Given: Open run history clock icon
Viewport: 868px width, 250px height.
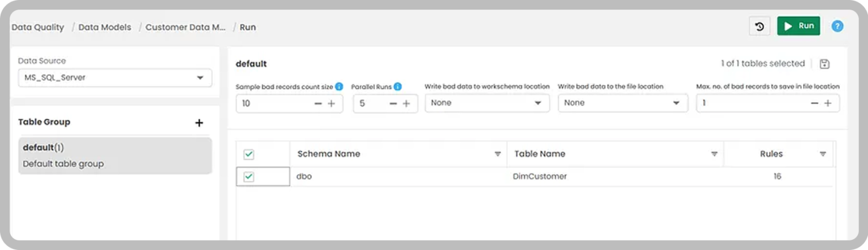Looking at the screenshot, I should coord(759,26).
